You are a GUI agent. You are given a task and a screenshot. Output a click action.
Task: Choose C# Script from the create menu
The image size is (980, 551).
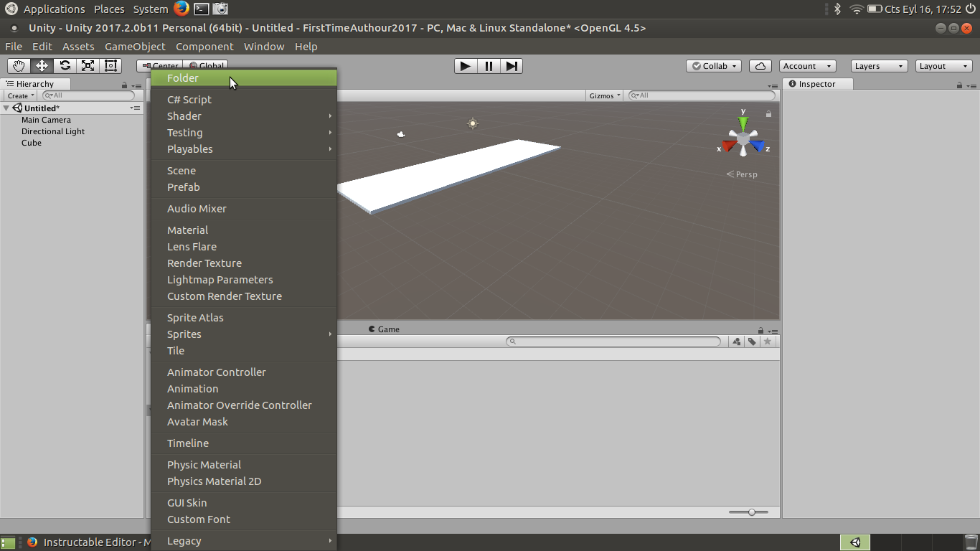[244, 100]
